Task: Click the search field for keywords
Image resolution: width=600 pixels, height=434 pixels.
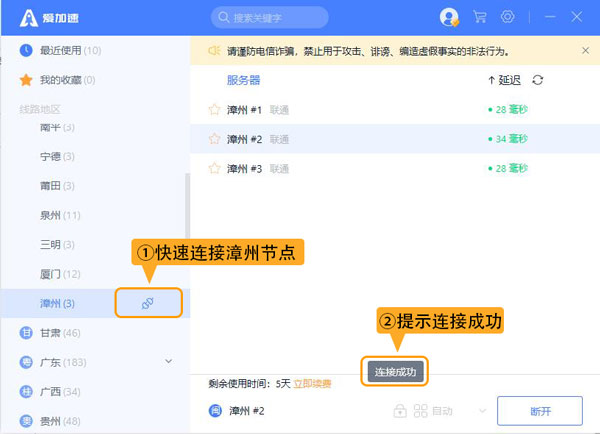Action: tap(269, 18)
